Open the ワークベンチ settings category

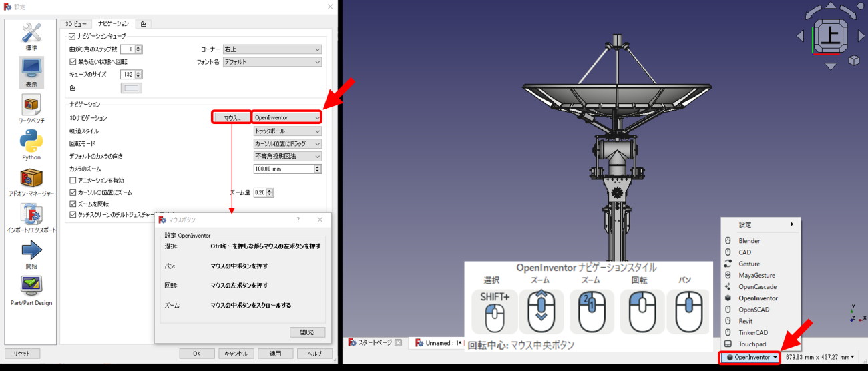pos(31,109)
